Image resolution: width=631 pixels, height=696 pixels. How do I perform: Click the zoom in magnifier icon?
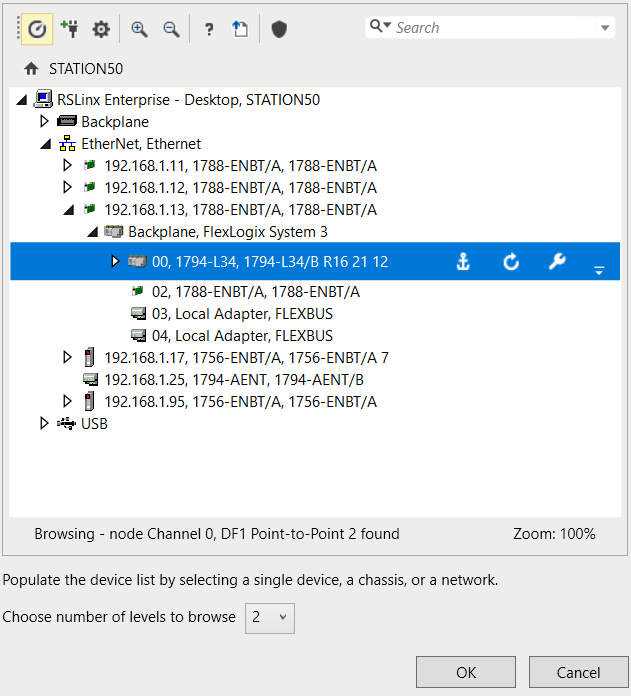[x=139, y=30]
